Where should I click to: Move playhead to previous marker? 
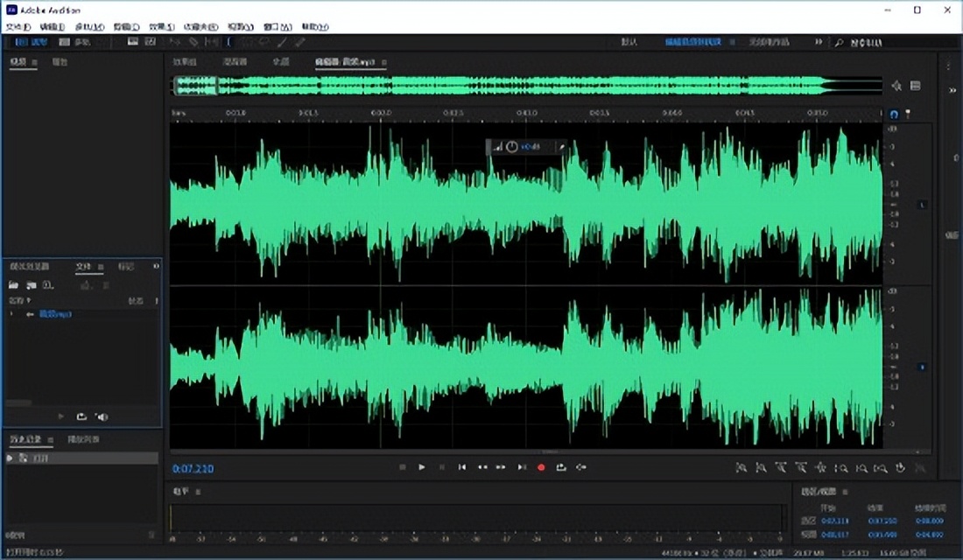point(462,467)
